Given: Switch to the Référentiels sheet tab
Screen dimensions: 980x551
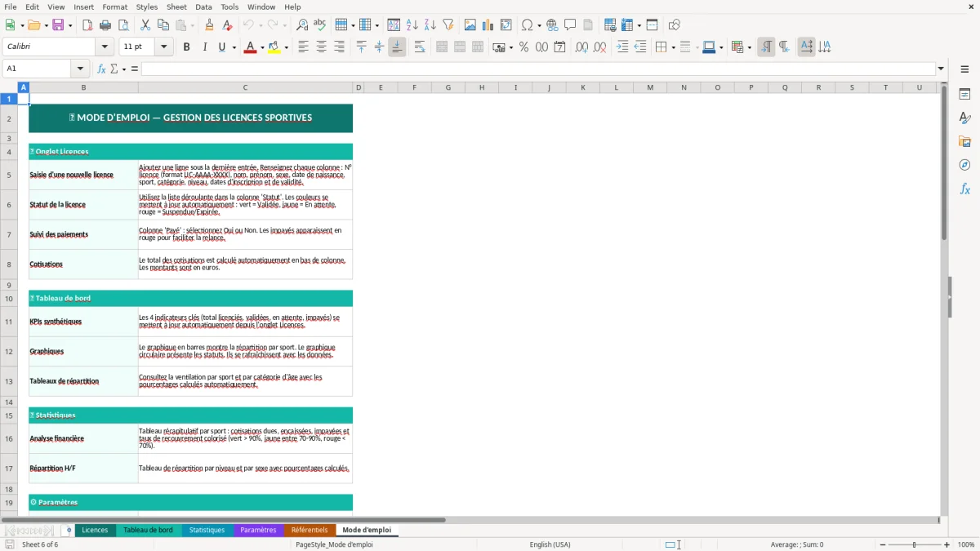Looking at the screenshot, I should click(310, 530).
